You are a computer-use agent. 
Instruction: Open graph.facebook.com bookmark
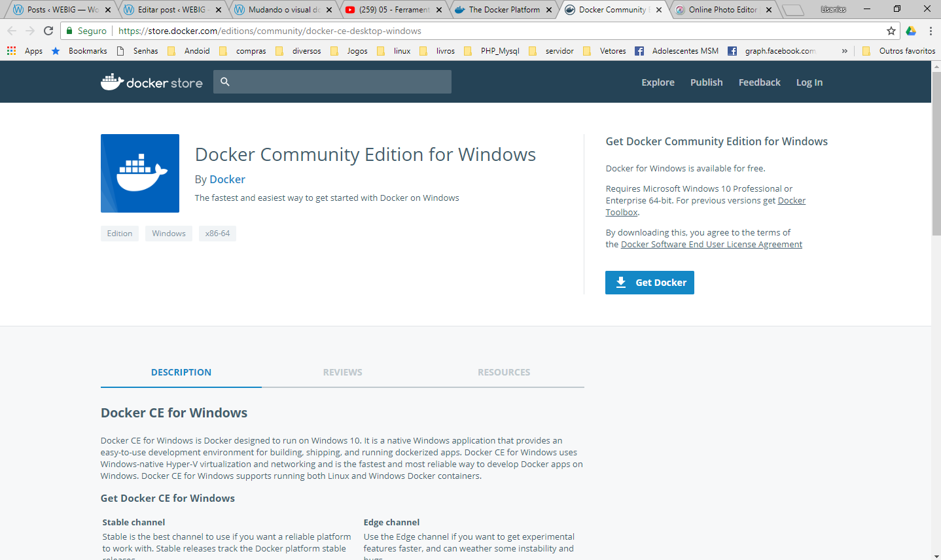[x=772, y=50]
